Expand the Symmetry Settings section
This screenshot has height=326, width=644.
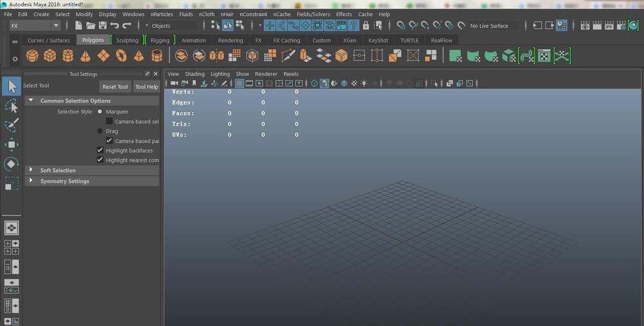(x=31, y=181)
